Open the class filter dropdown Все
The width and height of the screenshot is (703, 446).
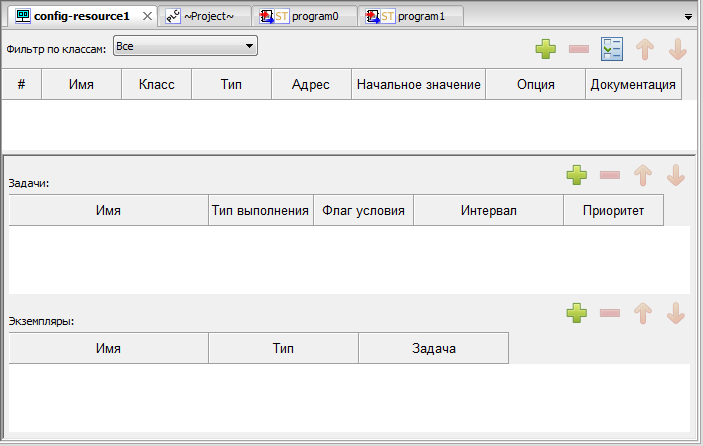point(185,46)
